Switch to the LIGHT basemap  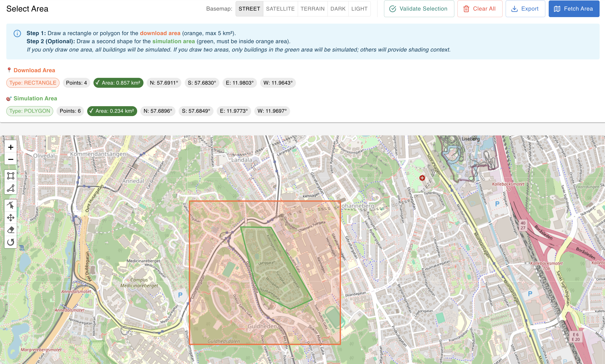click(x=359, y=9)
